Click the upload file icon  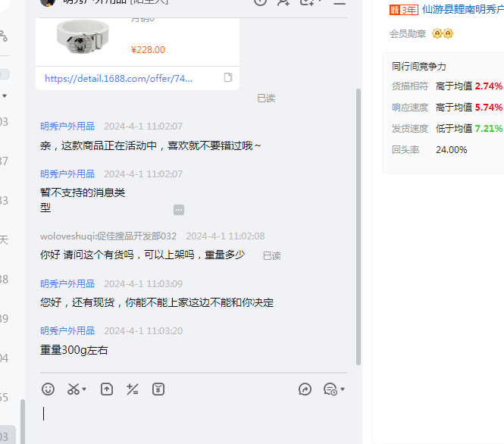107,389
